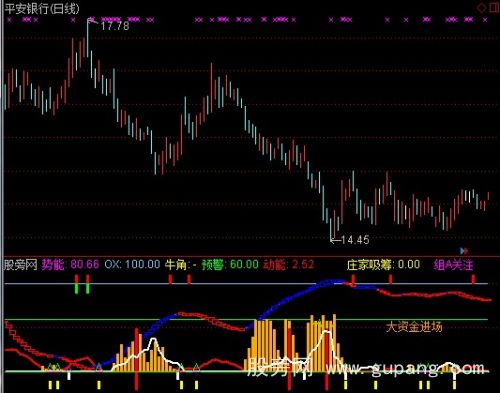500x393 pixels.
Task: Click the 庄家吸筹: 0.00 indicator value
Action: 383,265
